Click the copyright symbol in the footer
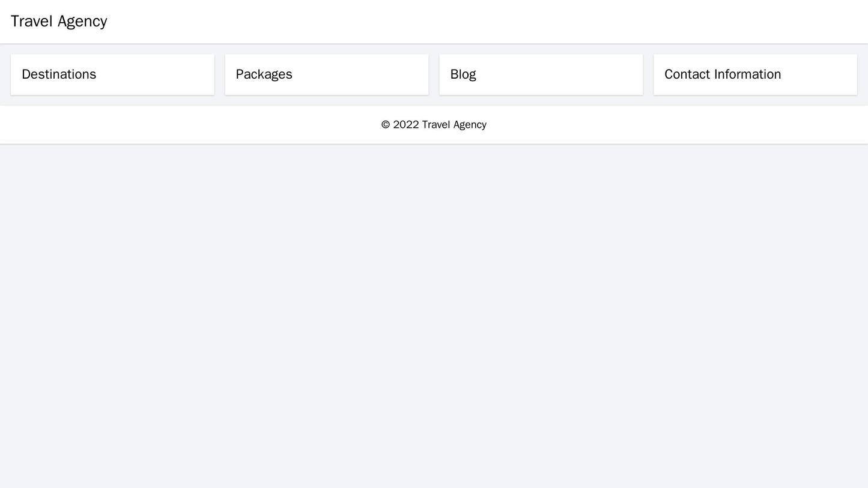868x488 pixels. click(386, 125)
